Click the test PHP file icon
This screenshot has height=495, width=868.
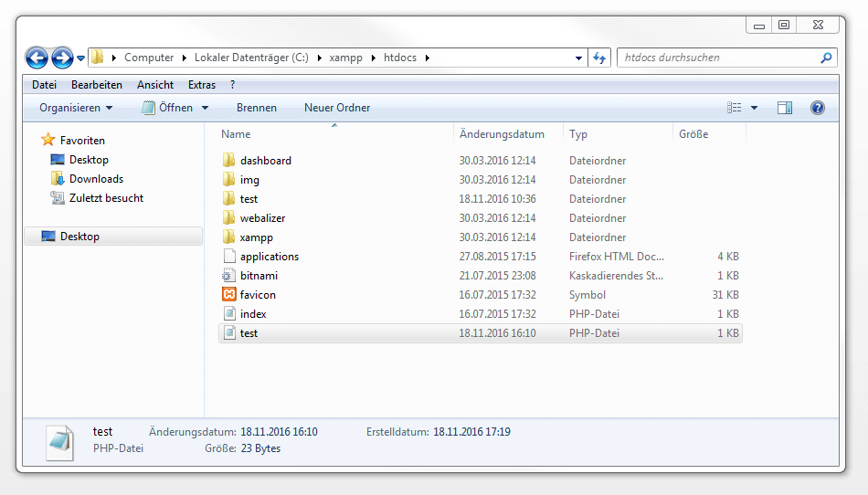[x=229, y=333]
